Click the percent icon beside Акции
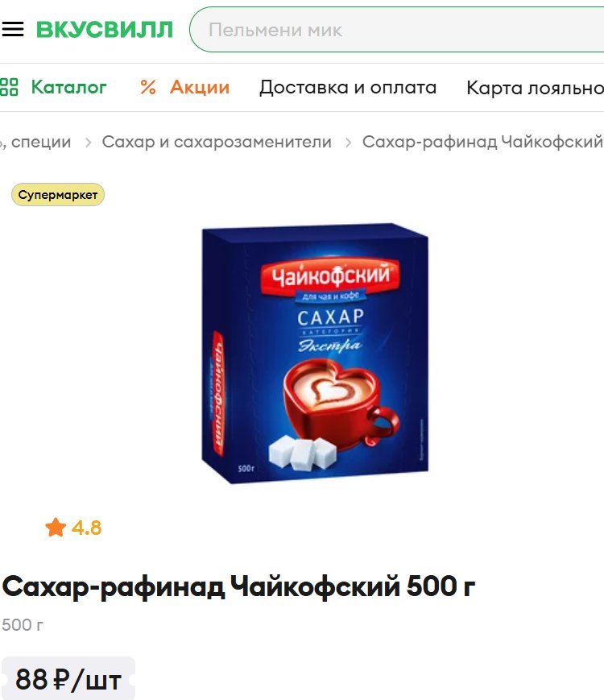 click(x=148, y=87)
